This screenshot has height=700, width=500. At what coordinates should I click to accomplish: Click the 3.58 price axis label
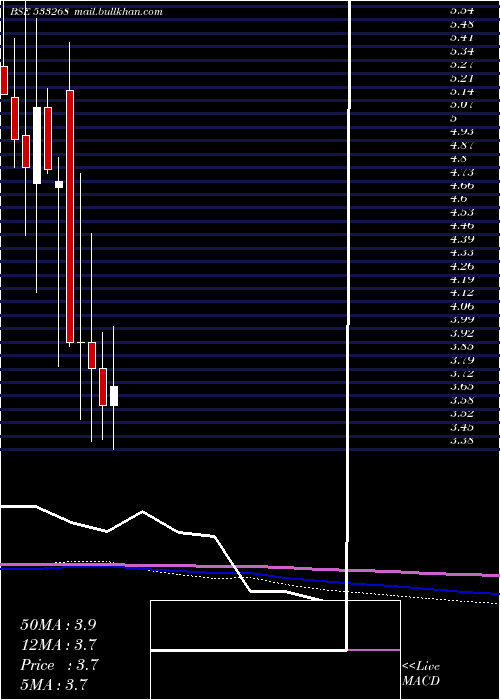[x=462, y=400]
